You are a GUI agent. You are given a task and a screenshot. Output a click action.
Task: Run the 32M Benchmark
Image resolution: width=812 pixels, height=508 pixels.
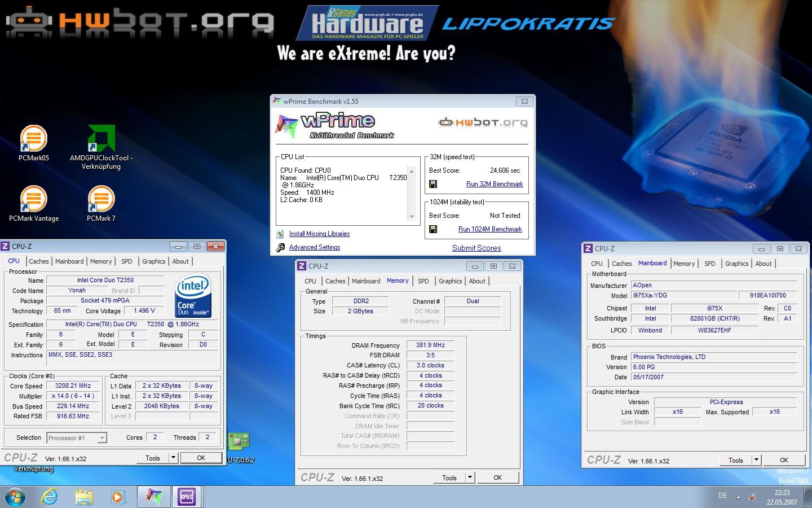pos(495,184)
